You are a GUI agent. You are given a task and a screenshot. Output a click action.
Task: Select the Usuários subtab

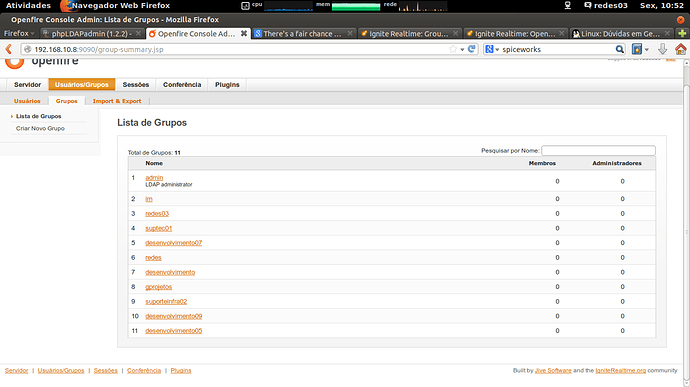pos(27,101)
